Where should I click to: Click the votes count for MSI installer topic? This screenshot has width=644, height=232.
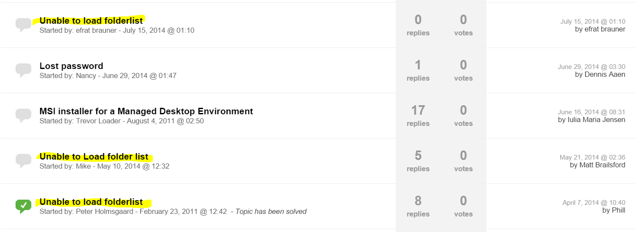tap(463, 111)
